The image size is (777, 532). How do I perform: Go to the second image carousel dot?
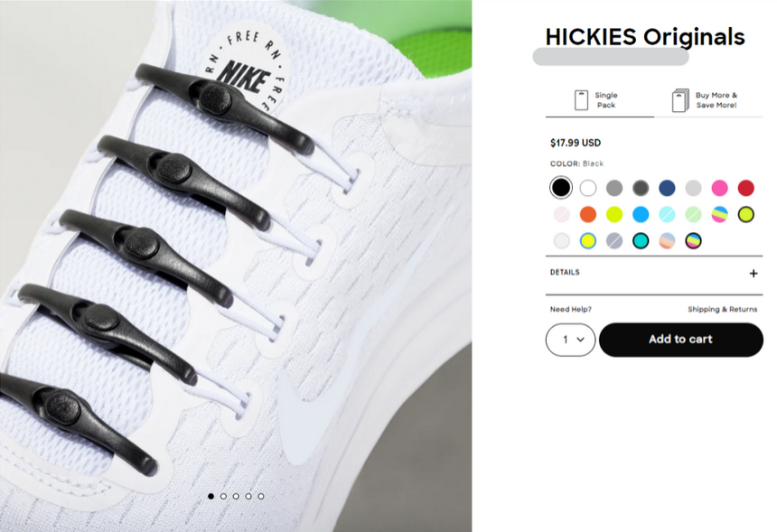click(223, 496)
